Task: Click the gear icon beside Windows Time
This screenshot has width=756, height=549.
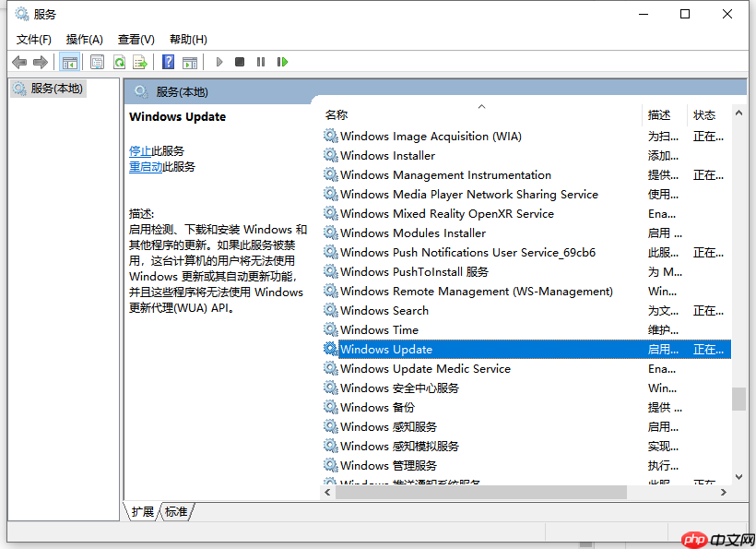Action: pyautogui.click(x=330, y=329)
